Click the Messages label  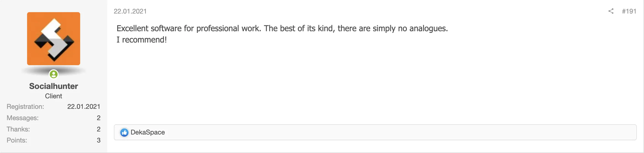click(23, 118)
